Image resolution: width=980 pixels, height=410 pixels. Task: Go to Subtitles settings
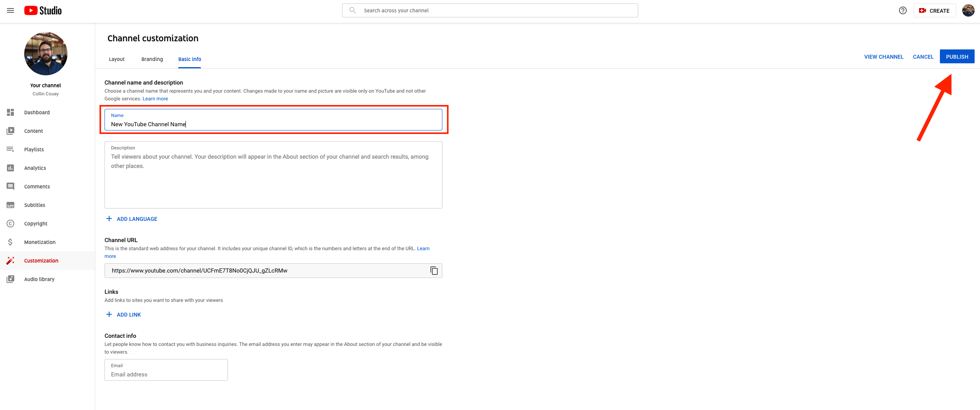[35, 205]
